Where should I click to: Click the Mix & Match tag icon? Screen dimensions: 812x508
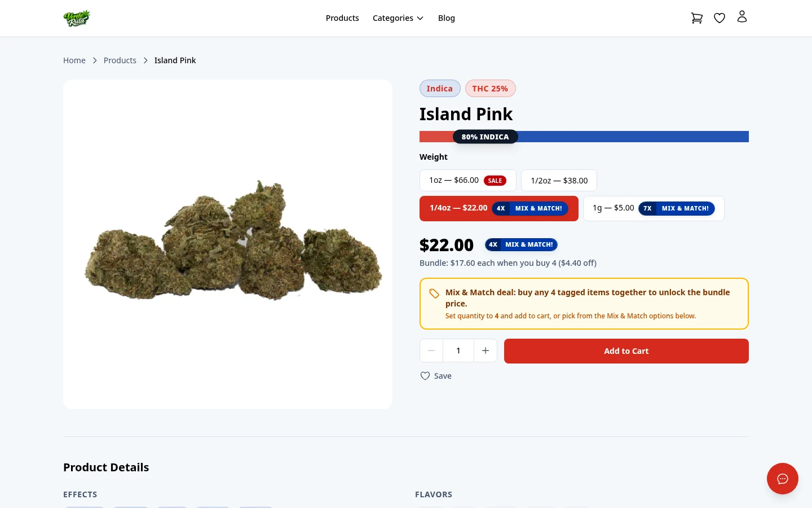434,294
